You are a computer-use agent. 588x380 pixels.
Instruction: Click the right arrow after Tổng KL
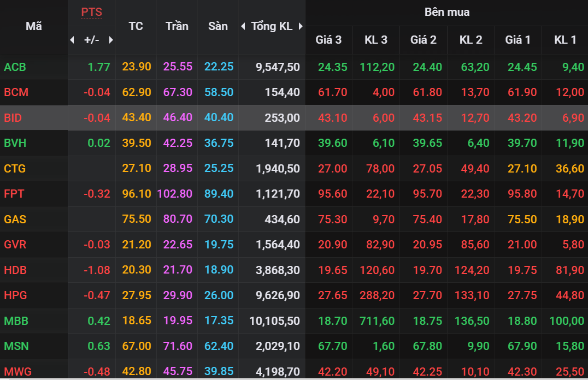[300, 26]
